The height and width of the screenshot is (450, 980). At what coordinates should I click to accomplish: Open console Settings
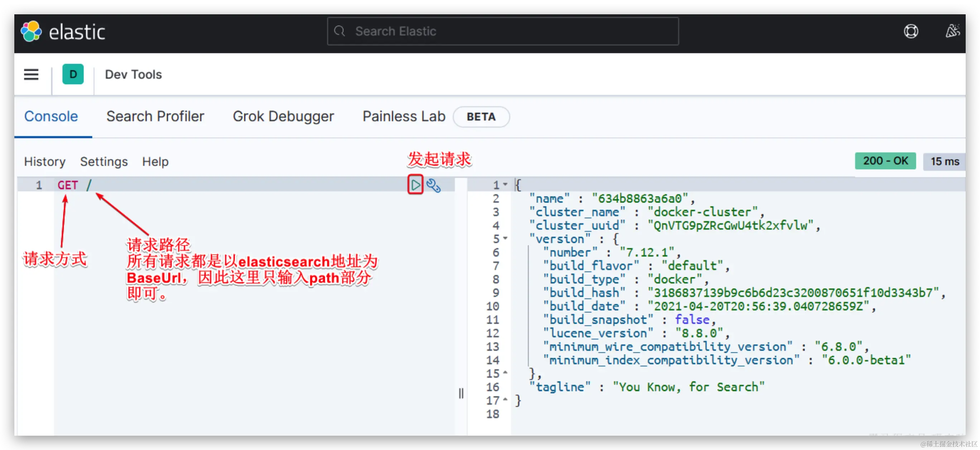tap(104, 162)
